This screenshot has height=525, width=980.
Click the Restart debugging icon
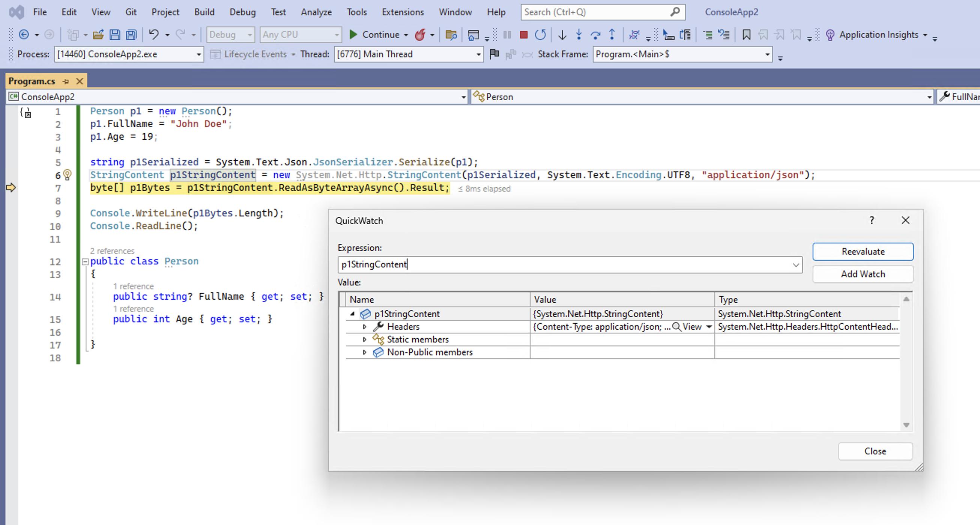click(x=540, y=35)
